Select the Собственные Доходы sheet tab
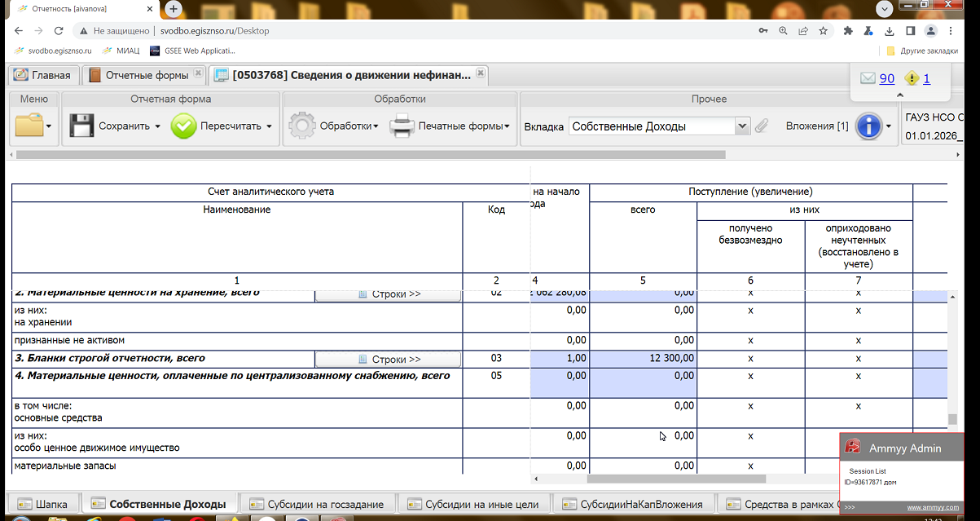This screenshot has width=980, height=521. tap(160, 504)
